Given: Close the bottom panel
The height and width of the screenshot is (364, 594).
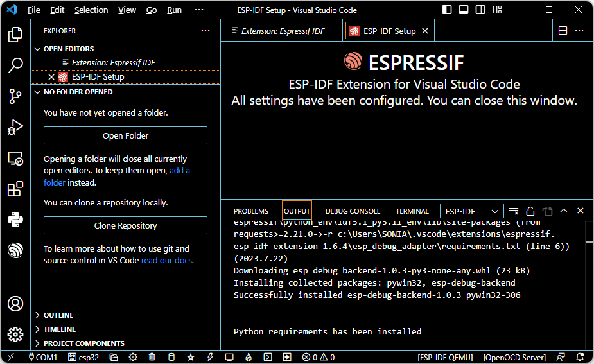Looking at the screenshot, I should (x=581, y=211).
